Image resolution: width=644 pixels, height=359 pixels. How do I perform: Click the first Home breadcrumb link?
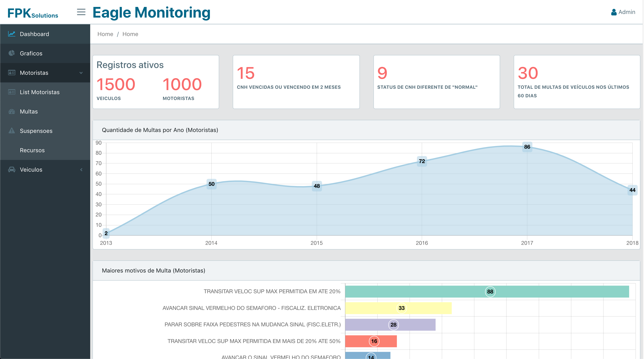tap(105, 34)
